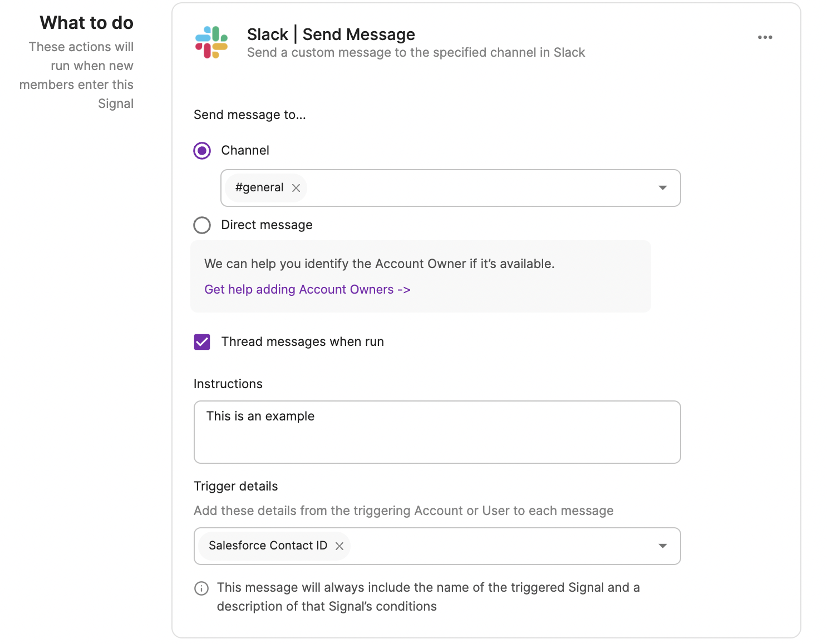Click the Trigger details label
Screen dimensions: 827x644
[236, 487]
